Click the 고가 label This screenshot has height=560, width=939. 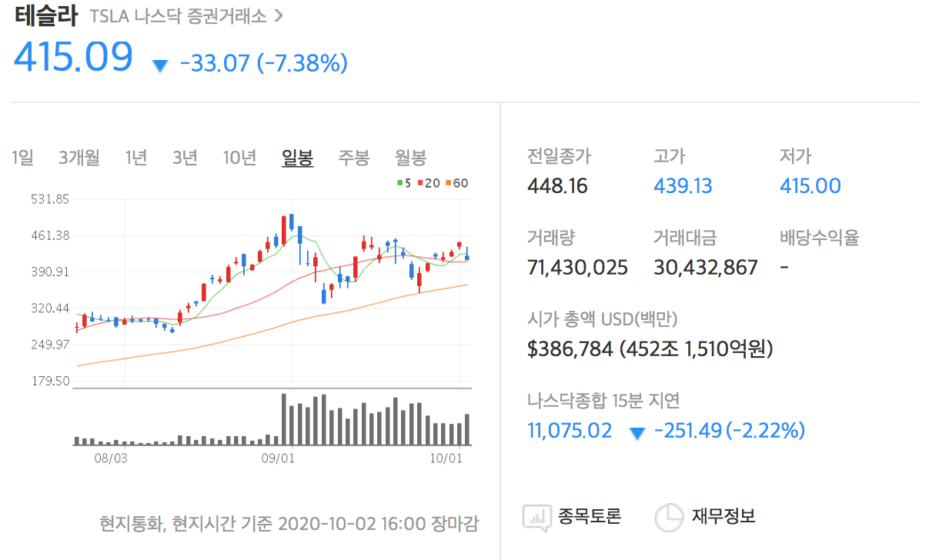669,156
